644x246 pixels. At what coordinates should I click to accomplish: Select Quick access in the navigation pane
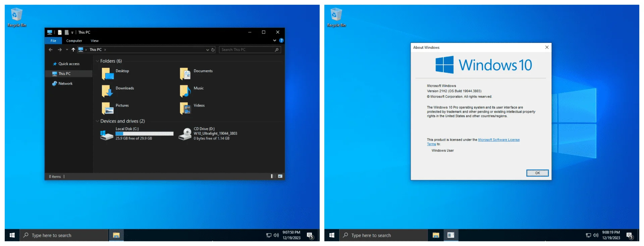tap(69, 64)
